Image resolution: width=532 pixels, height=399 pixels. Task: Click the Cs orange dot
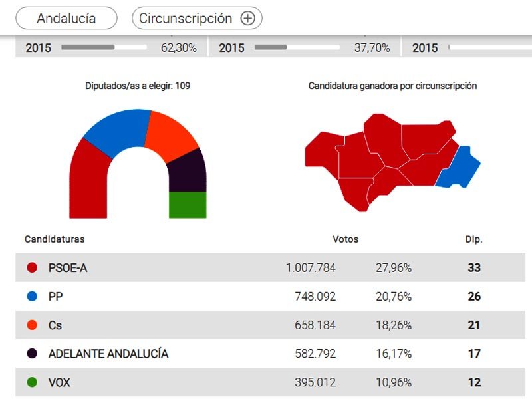pyautogui.click(x=32, y=325)
